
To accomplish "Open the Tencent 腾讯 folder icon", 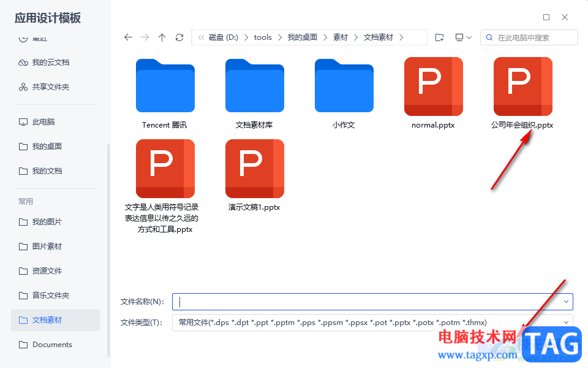I will pyautogui.click(x=165, y=86).
